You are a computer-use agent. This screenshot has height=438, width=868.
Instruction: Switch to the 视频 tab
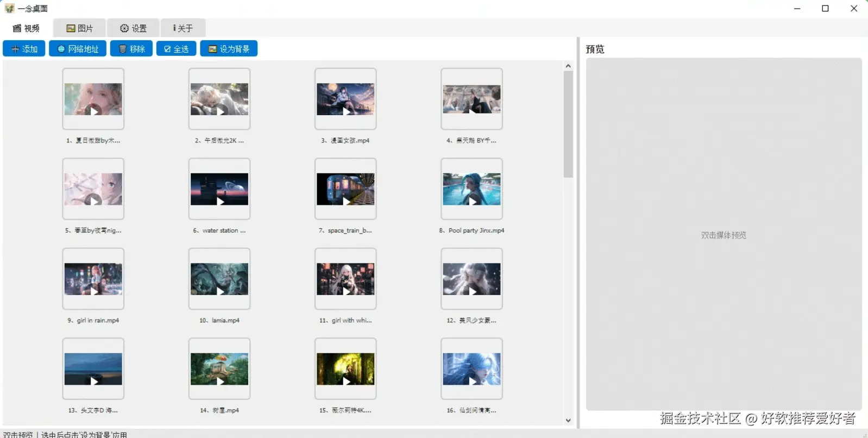(26, 28)
